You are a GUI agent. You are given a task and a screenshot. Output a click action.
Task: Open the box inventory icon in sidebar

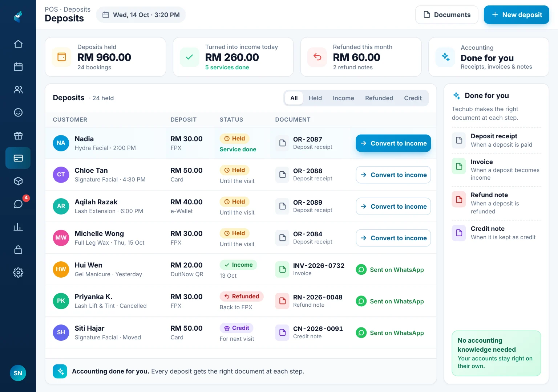18,181
